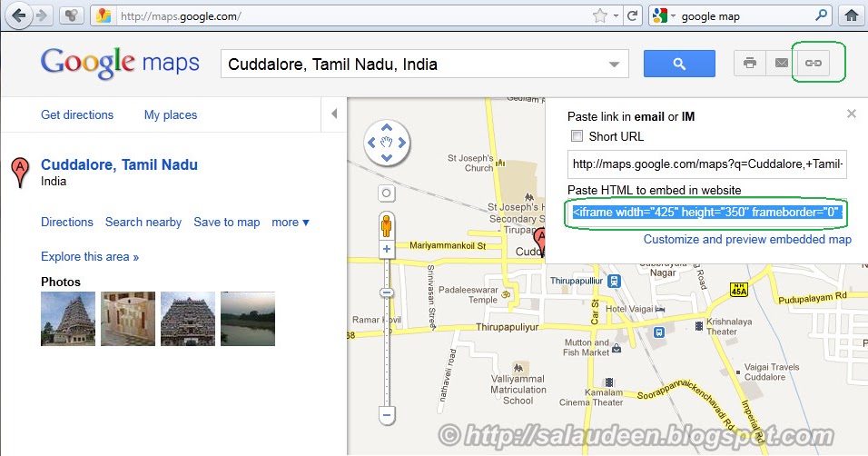
Task: Click Hotel Vaigai label on map
Action: [629, 309]
